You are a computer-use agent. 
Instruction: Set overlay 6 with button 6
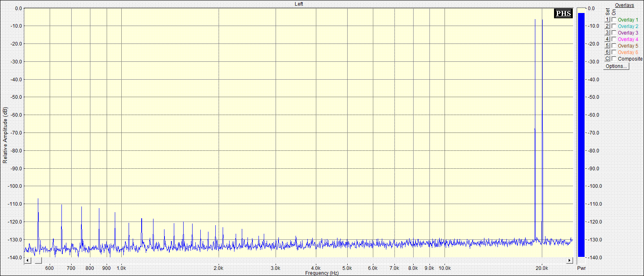click(x=607, y=52)
